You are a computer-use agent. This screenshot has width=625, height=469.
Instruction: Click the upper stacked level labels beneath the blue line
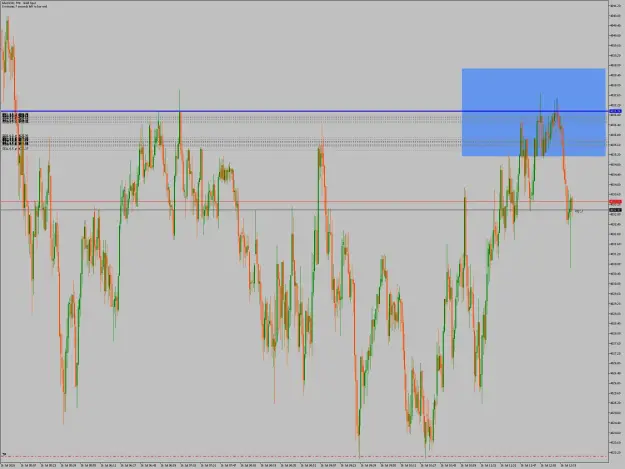pyautogui.click(x=15, y=117)
